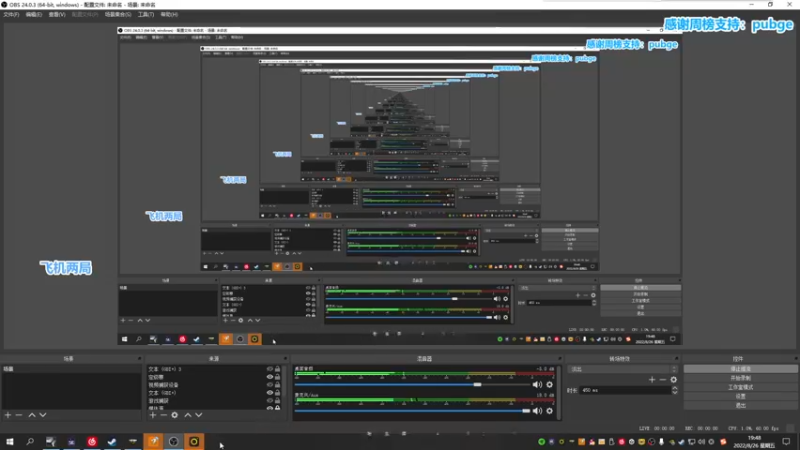The height and width of the screenshot is (450, 800).
Task: Add a new scene with the plus icon
Action: (8, 415)
